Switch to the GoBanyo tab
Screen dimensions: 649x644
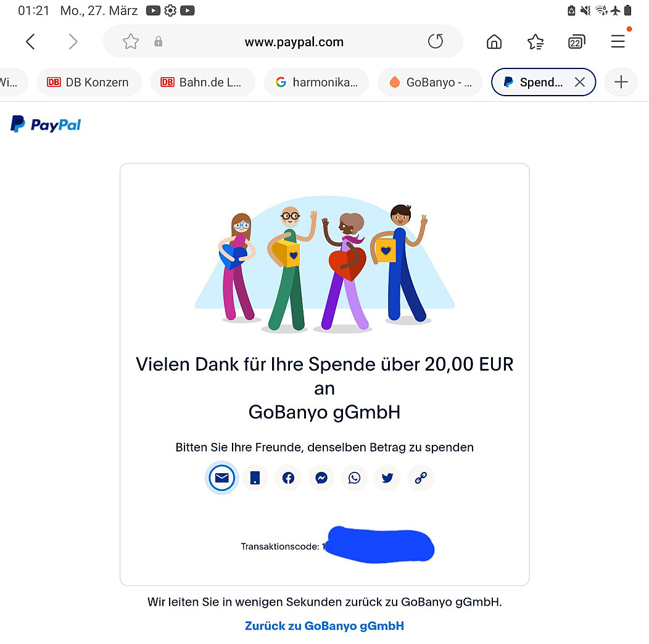(430, 82)
